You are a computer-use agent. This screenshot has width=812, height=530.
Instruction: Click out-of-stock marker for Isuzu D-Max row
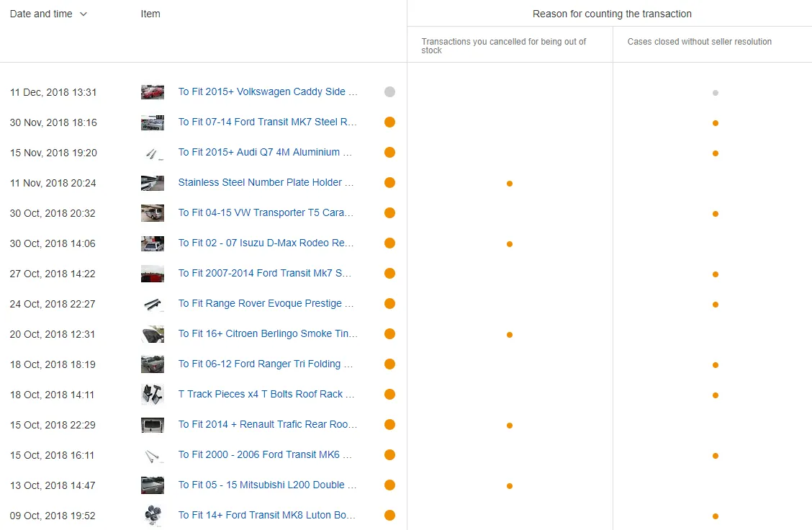(x=510, y=244)
